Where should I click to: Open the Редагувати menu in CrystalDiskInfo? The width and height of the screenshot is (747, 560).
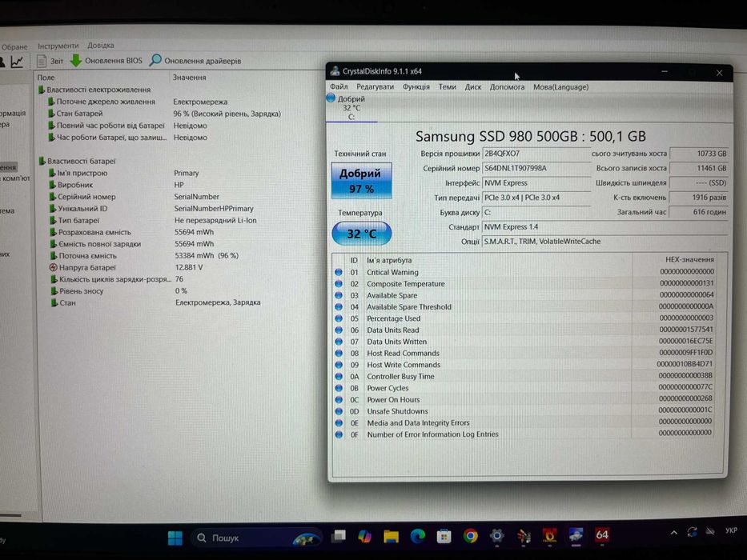pos(375,86)
